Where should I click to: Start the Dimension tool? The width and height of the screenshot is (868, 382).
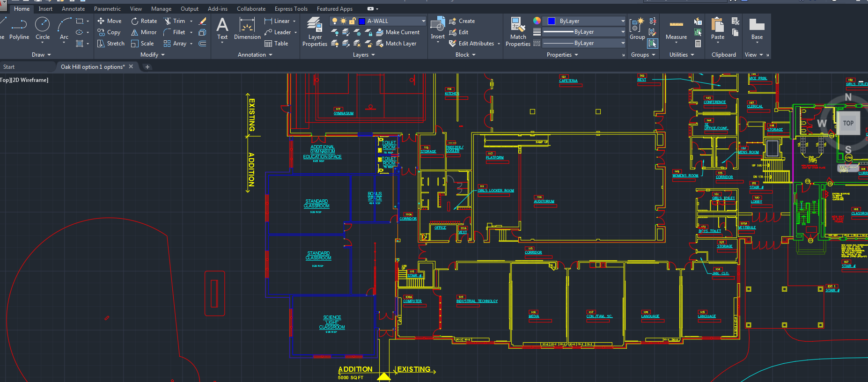coord(247,29)
